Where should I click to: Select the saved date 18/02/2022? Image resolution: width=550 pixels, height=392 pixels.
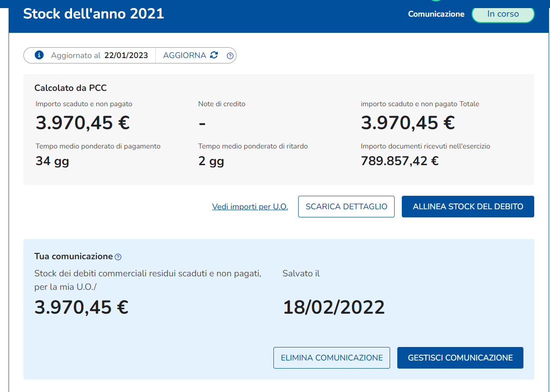334,307
